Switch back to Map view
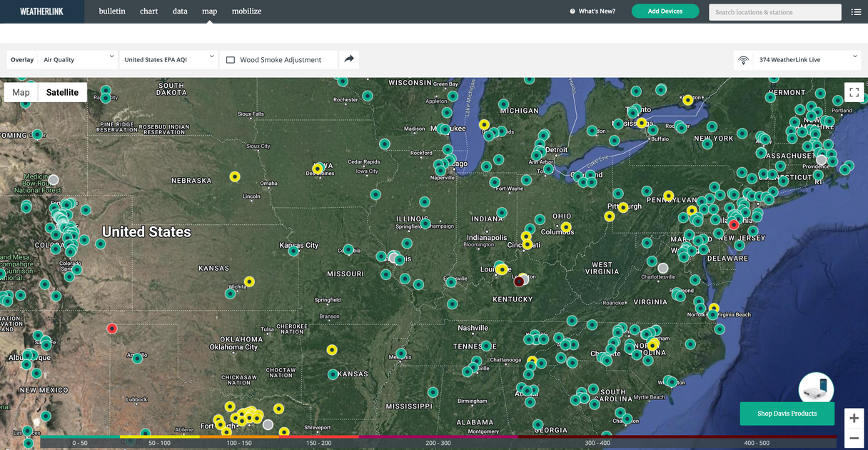 20,92
